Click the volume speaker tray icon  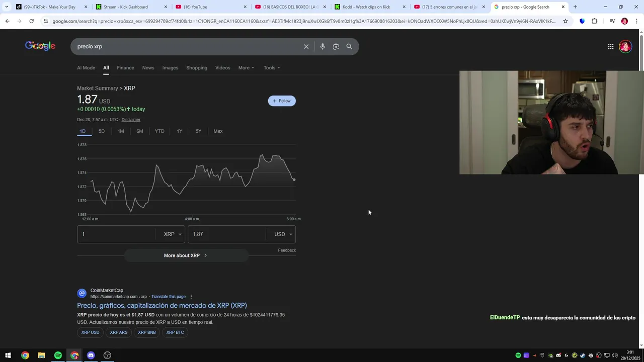[x=615, y=355]
